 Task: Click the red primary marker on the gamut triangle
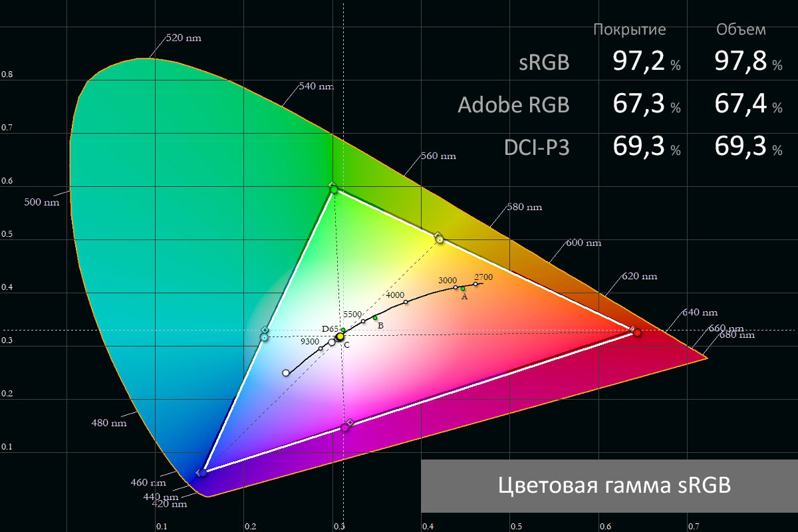pyautogui.click(x=637, y=332)
